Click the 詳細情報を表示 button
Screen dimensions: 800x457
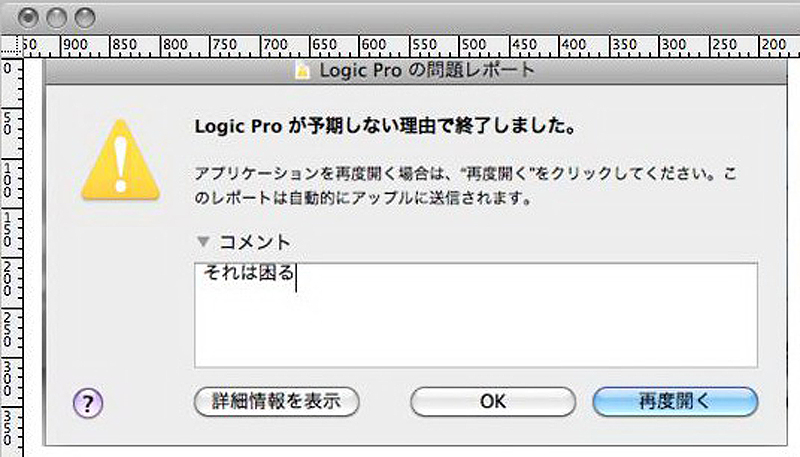(277, 401)
